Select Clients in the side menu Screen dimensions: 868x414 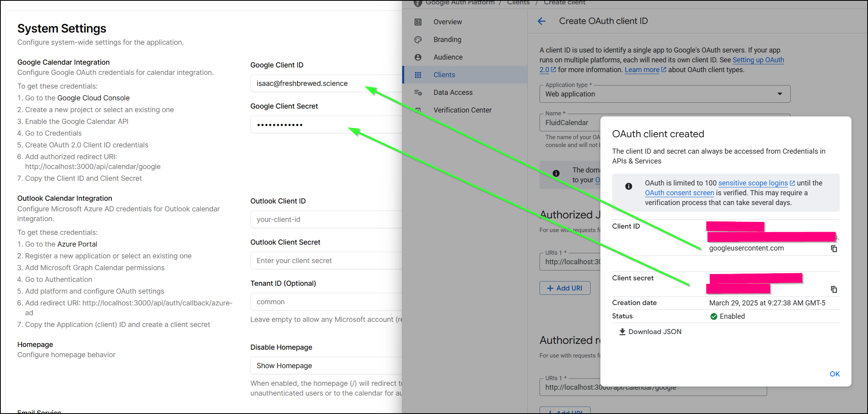click(444, 75)
